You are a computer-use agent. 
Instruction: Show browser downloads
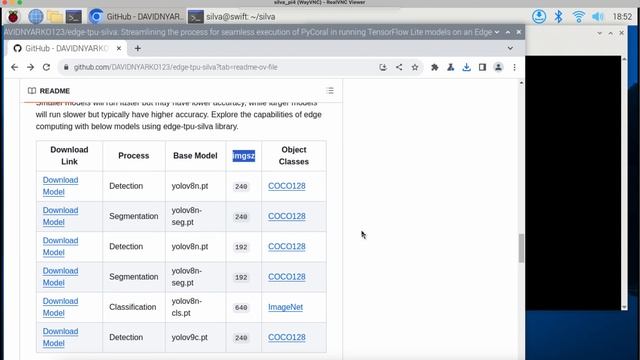coord(467,67)
